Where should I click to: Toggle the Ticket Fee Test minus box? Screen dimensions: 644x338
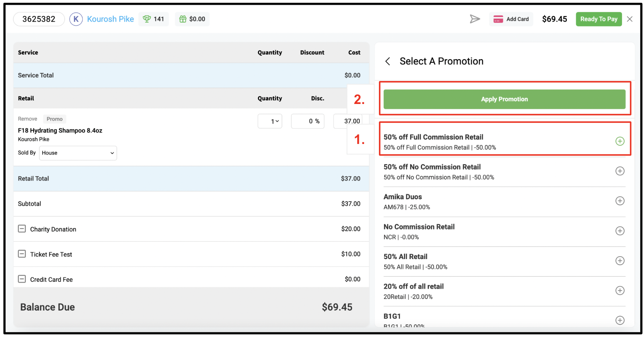point(22,254)
